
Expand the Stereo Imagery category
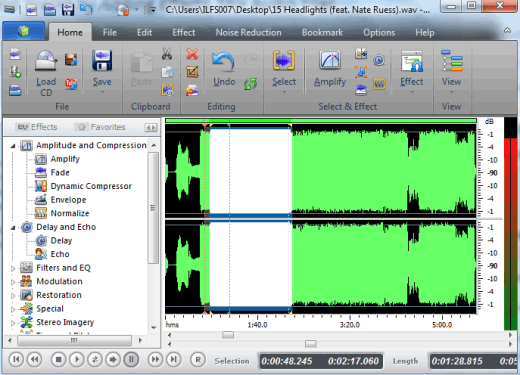pyautogui.click(x=13, y=323)
